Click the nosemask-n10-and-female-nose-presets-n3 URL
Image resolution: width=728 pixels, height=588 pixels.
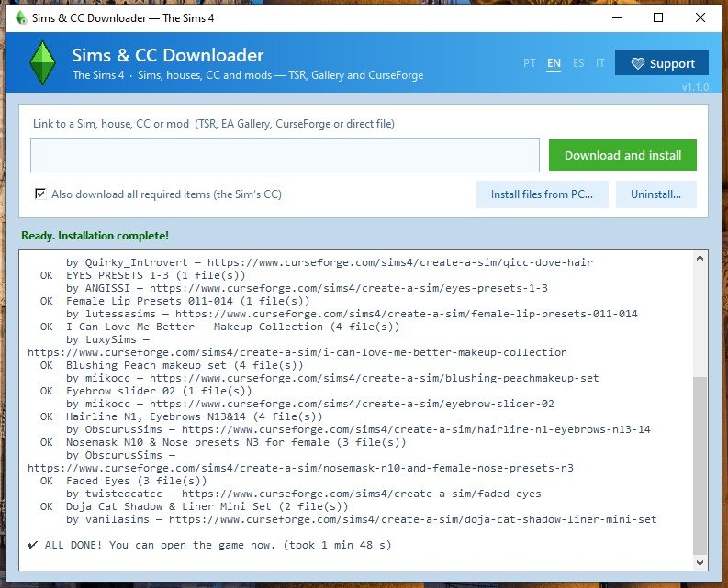(x=300, y=468)
